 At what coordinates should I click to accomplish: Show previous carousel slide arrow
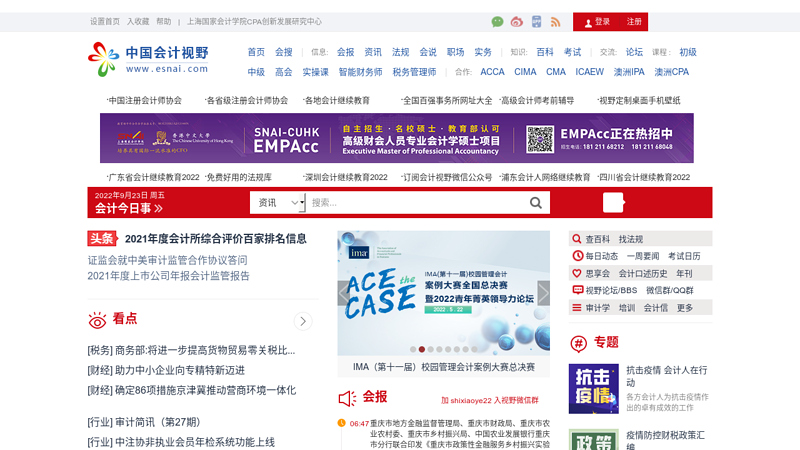click(343, 293)
